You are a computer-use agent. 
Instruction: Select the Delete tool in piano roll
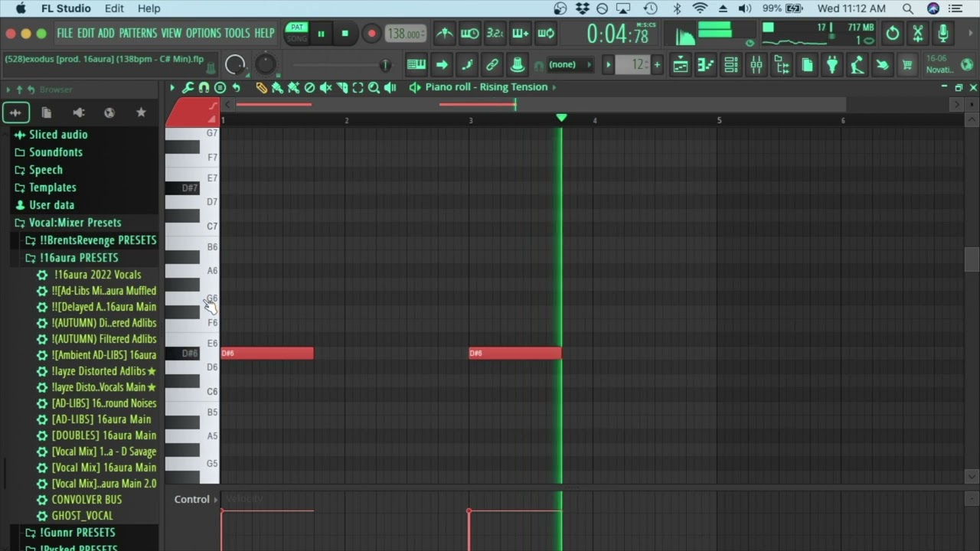click(309, 87)
